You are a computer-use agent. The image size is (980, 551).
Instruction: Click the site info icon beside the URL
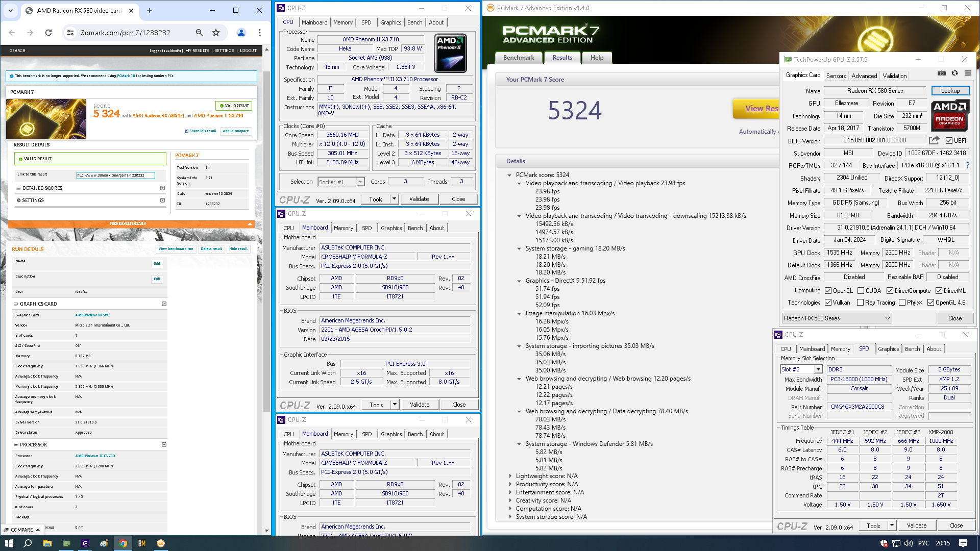(70, 33)
